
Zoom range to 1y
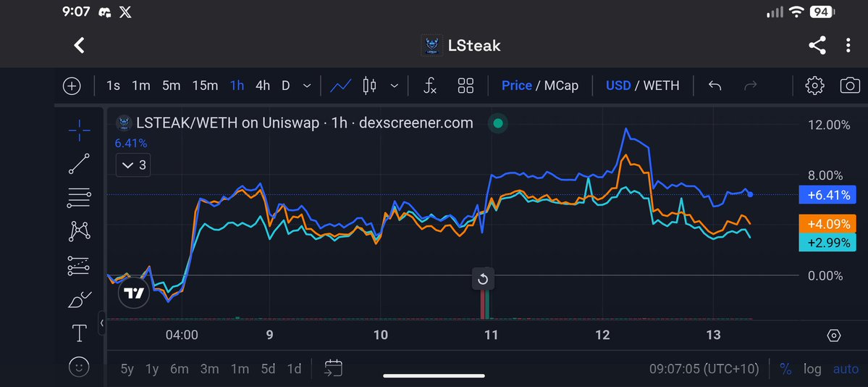152,369
